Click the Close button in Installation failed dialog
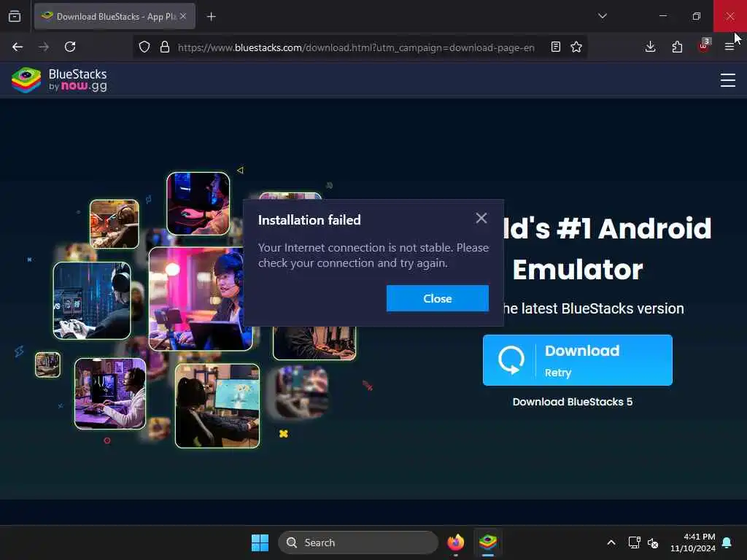747x560 pixels. 438,298
